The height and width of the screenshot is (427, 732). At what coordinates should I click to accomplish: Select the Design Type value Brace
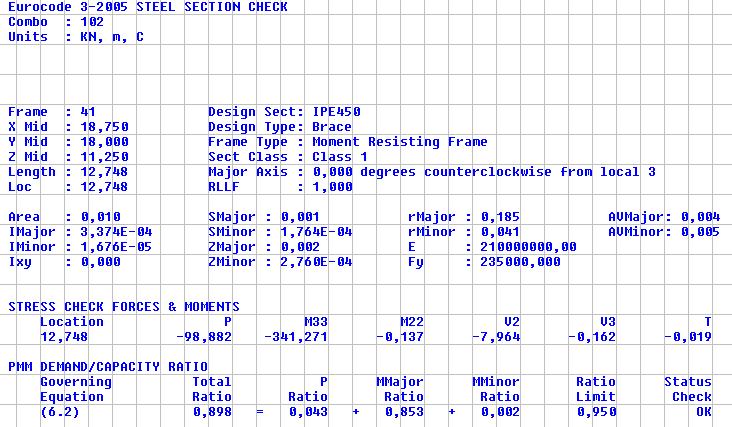click(x=332, y=127)
